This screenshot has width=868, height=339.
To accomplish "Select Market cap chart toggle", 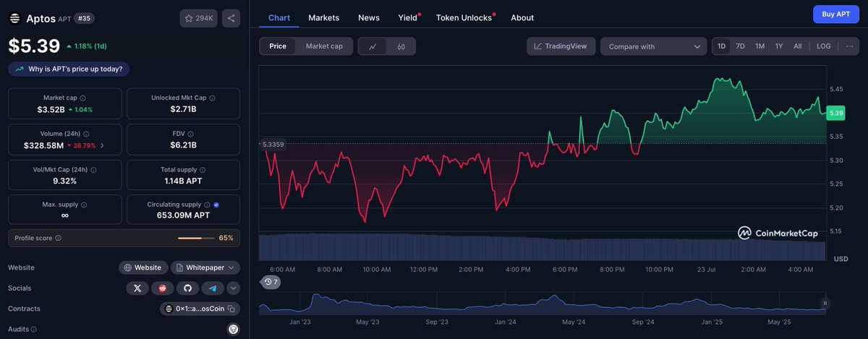I will [x=324, y=46].
